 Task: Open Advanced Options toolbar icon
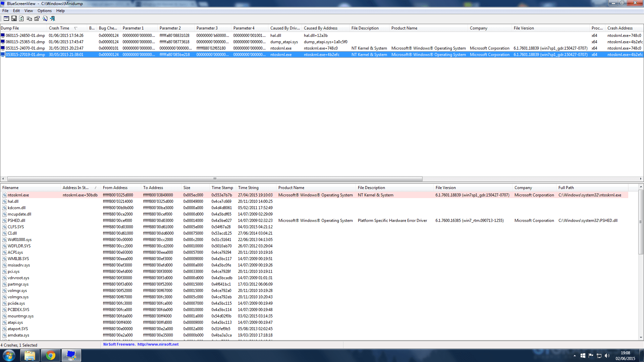pyautogui.click(x=6, y=18)
